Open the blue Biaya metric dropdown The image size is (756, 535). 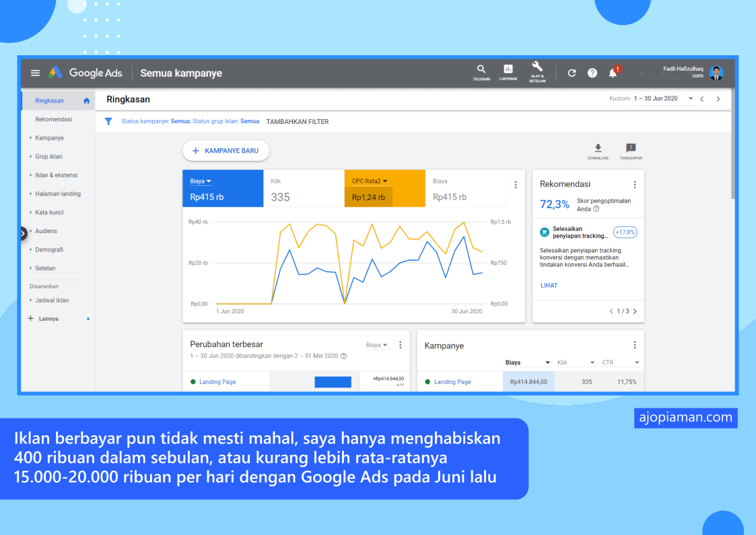(201, 181)
